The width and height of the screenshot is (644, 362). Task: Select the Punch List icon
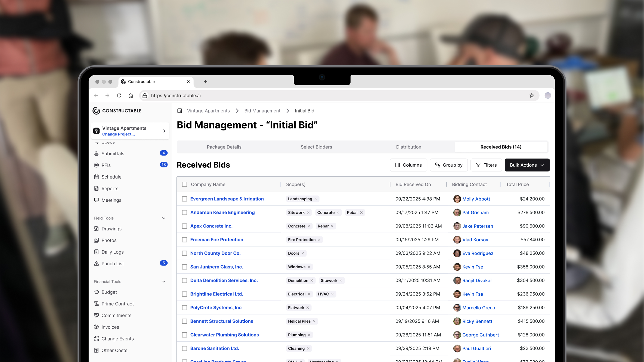(97, 263)
